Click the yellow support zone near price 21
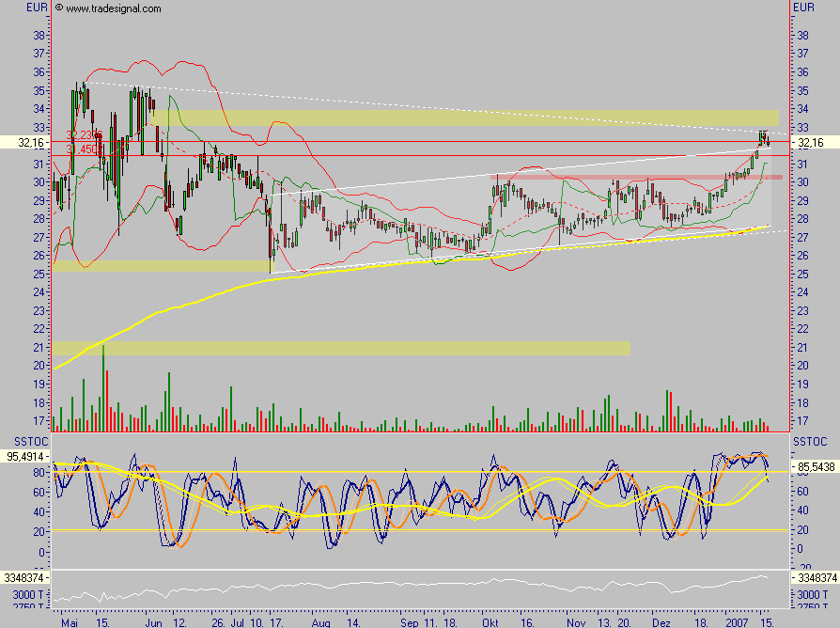840x628 pixels. click(340, 348)
